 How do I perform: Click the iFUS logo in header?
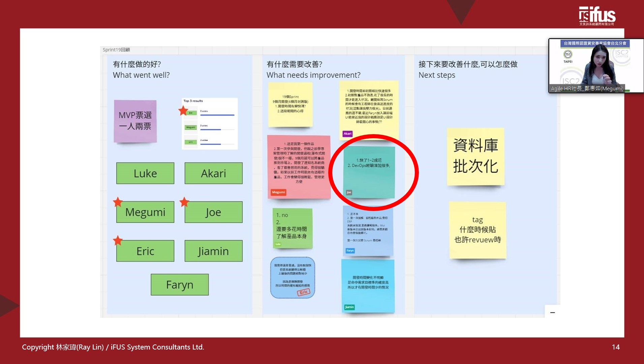(x=597, y=16)
